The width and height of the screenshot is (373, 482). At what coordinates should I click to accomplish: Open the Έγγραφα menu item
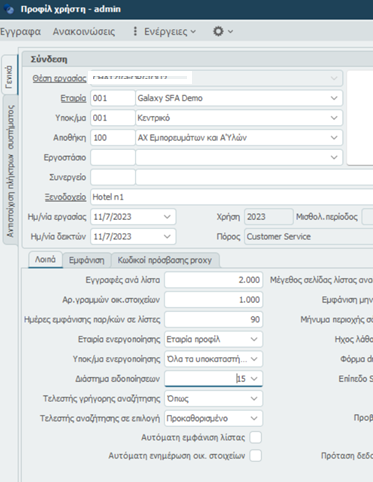[x=20, y=32]
